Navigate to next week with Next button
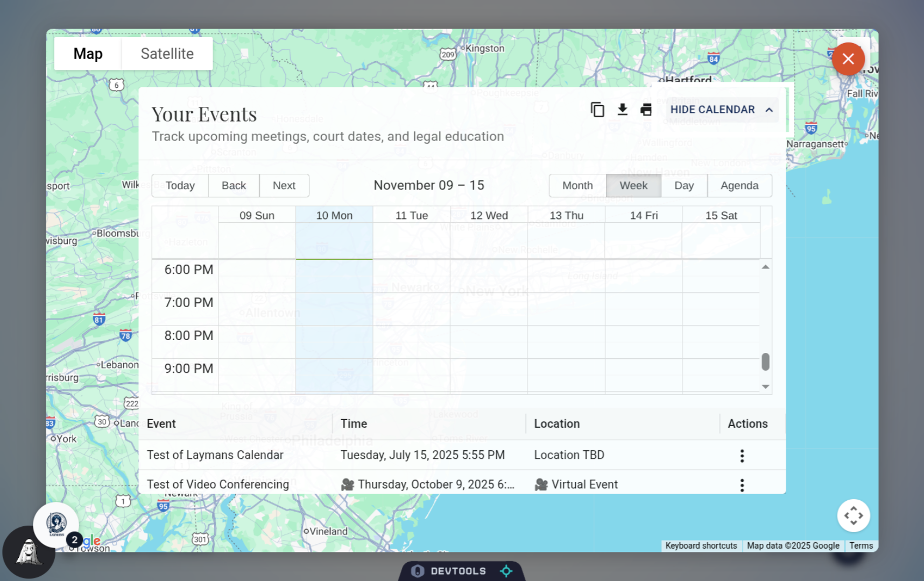 [x=284, y=185]
